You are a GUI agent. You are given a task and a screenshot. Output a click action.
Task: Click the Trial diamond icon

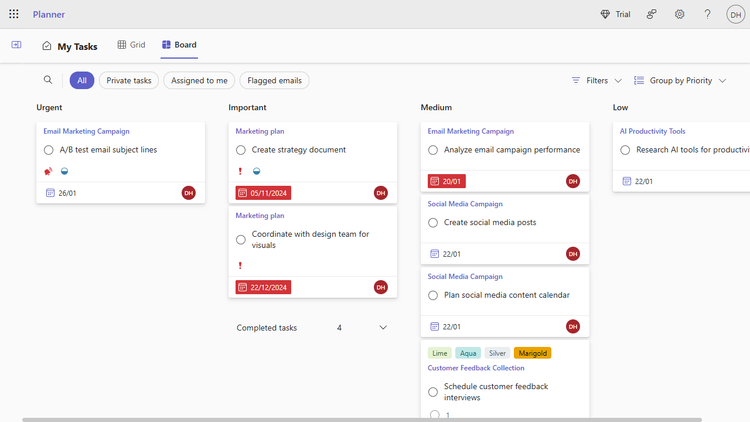click(x=605, y=14)
